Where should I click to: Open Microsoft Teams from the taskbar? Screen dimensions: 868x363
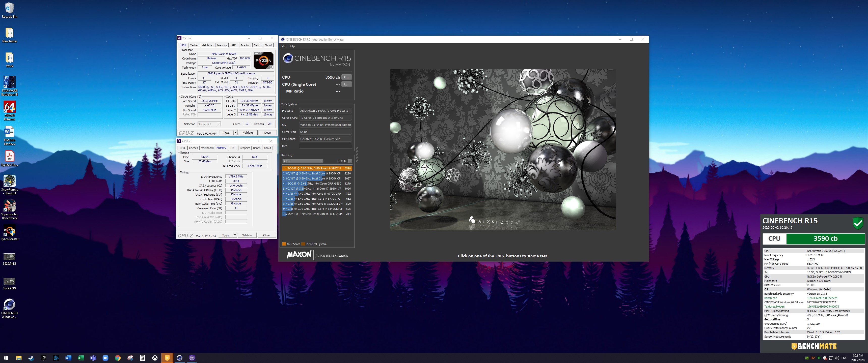click(x=93, y=358)
